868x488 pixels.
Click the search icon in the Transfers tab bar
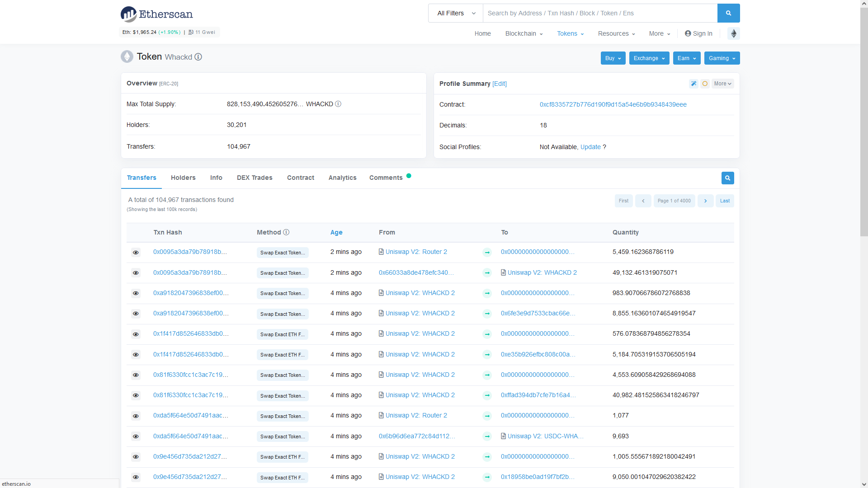(727, 178)
